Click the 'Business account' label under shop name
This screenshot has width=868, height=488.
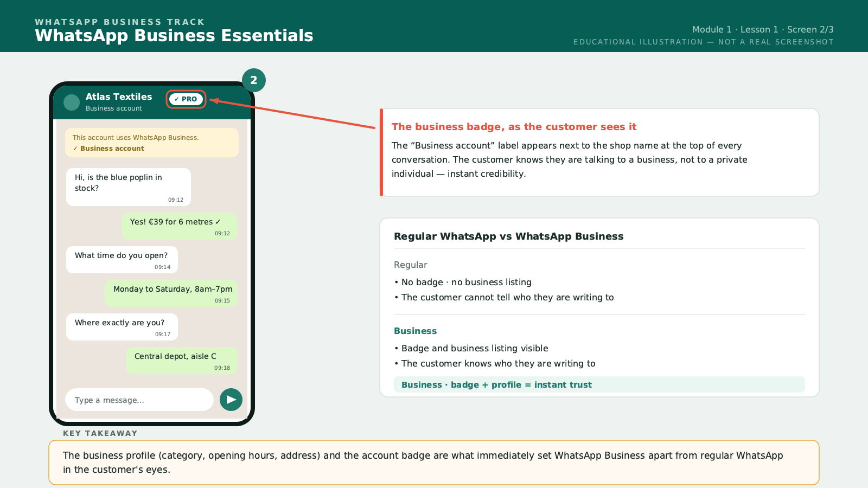pos(114,108)
